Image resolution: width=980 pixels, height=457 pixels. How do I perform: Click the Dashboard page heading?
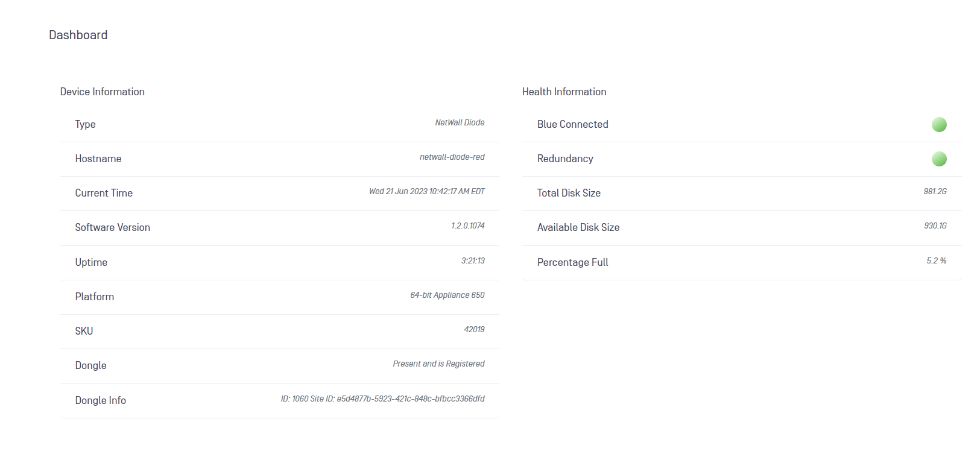(x=78, y=35)
